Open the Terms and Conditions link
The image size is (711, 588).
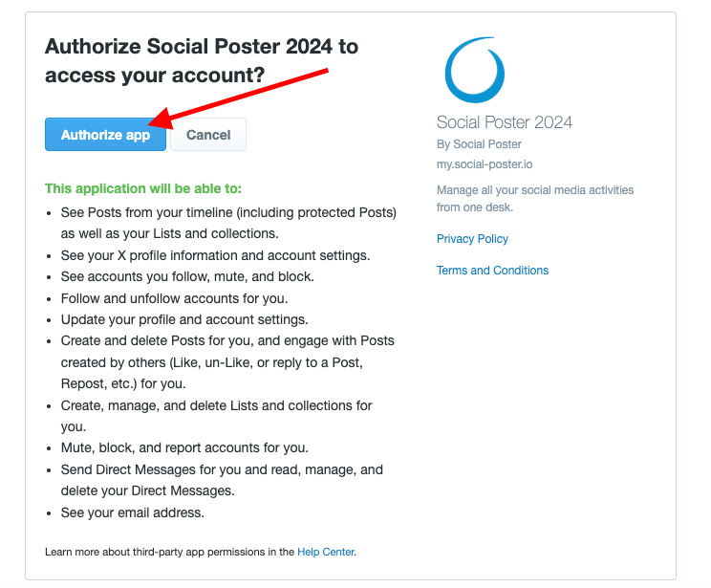(x=492, y=271)
